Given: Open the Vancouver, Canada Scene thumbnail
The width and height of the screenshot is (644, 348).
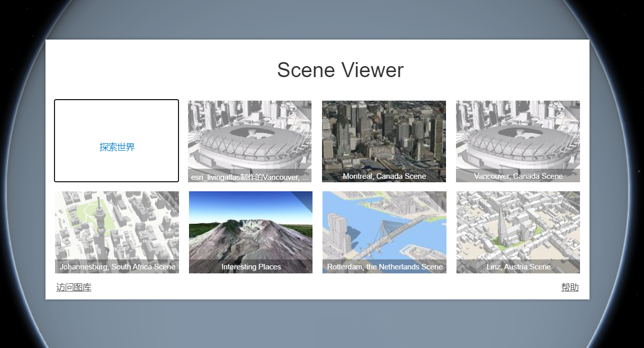Looking at the screenshot, I should coord(518,141).
